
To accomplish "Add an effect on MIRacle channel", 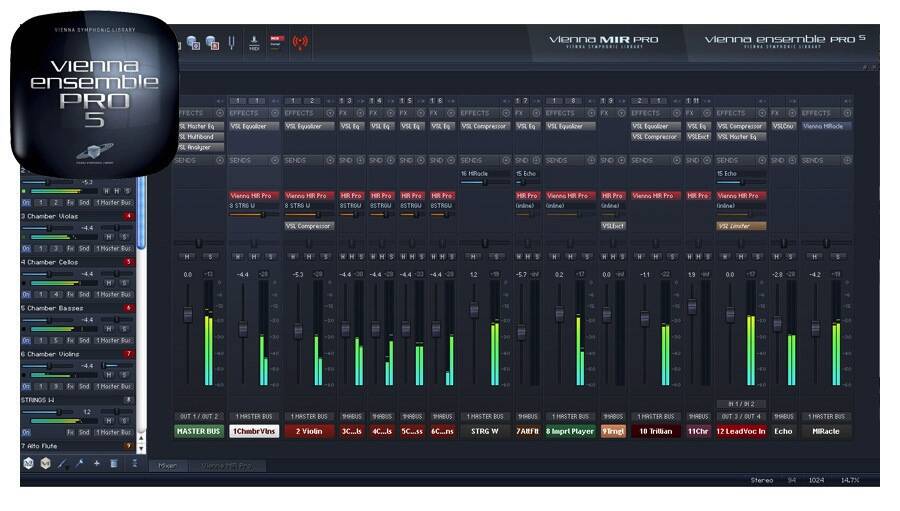I will (x=847, y=113).
